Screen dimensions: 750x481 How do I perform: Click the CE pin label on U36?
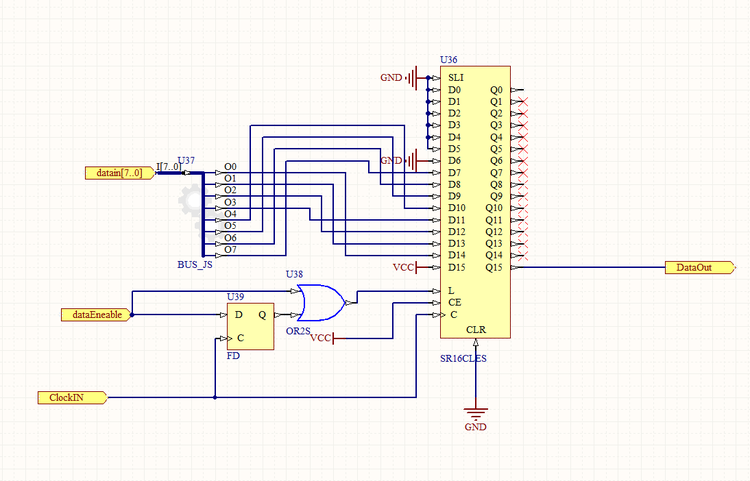(455, 303)
